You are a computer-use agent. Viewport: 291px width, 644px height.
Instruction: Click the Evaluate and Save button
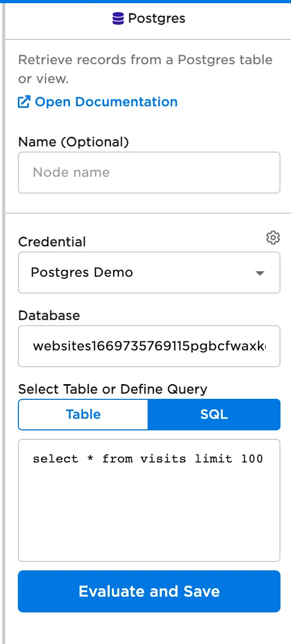tap(149, 591)
